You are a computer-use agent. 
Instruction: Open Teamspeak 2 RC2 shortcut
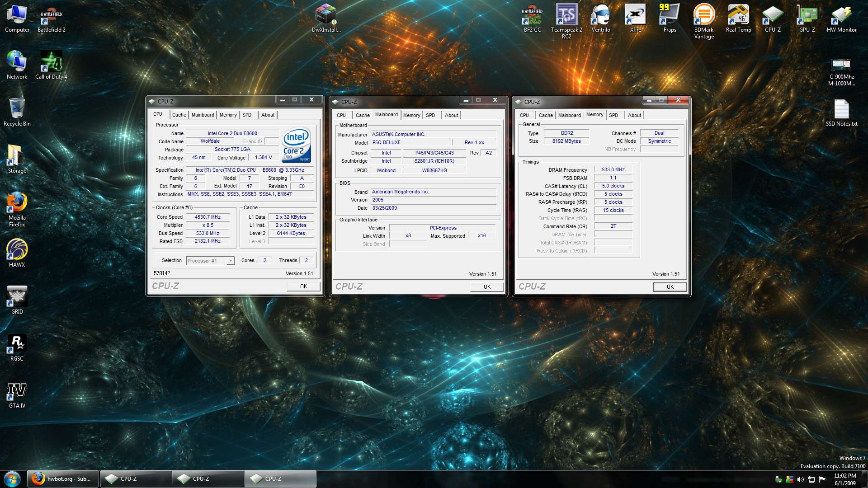click(x=566, y=22)
